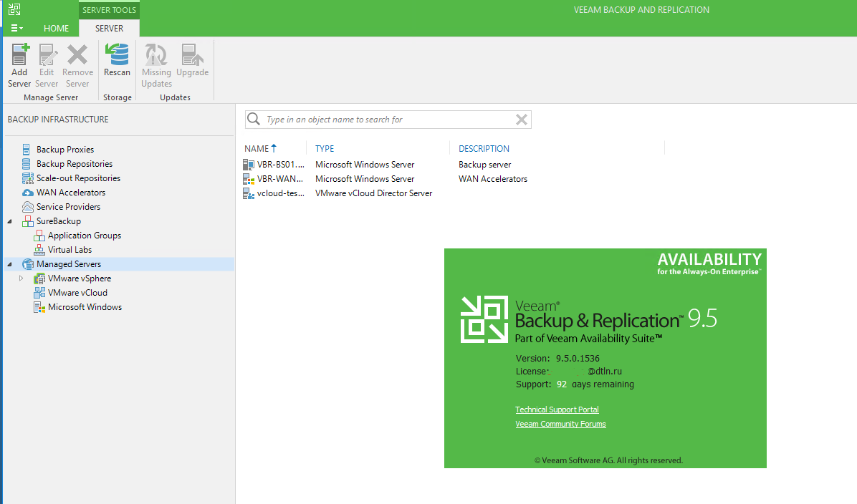Click the SureBackup tree icon
Image resolution: width=857 pixels, height=504 pixels.
[28, 221]
